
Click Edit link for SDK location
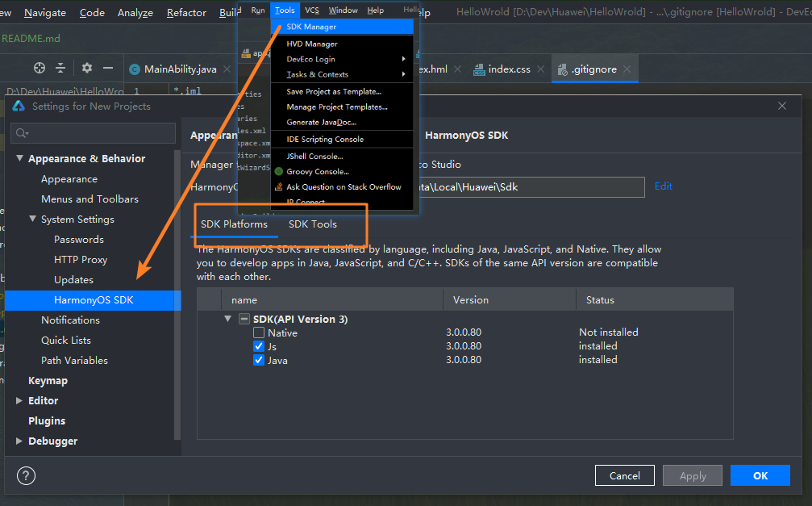pos(663,186)
